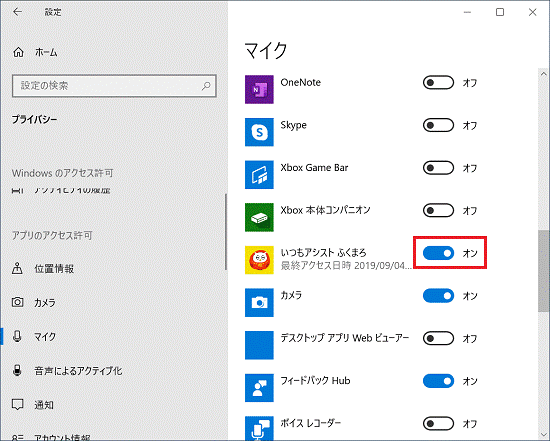The image size is (550, 441).
Task: Enable デスクトップ アプリ Web ビューアー toggle
Action: click(x=438, y=338)
